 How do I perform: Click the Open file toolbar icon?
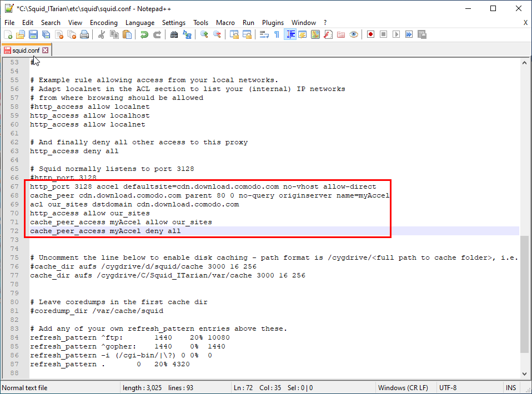pyautogui.click(x=21, y=34)
